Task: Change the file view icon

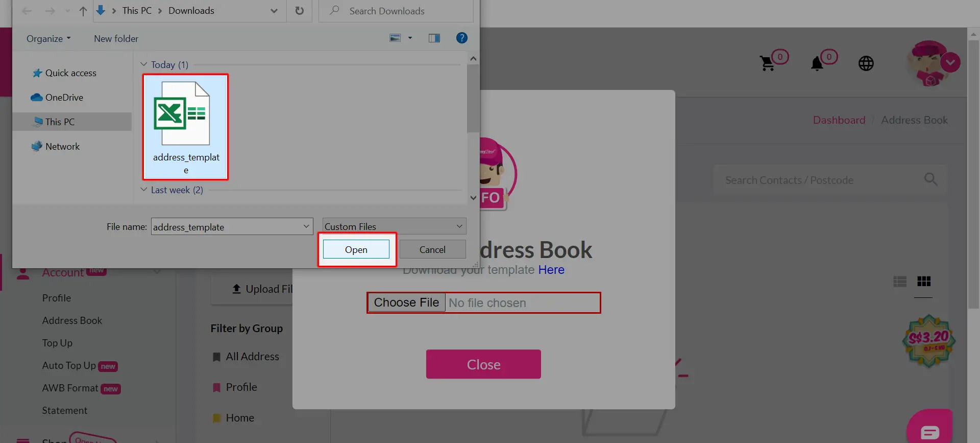Action: 395,38
